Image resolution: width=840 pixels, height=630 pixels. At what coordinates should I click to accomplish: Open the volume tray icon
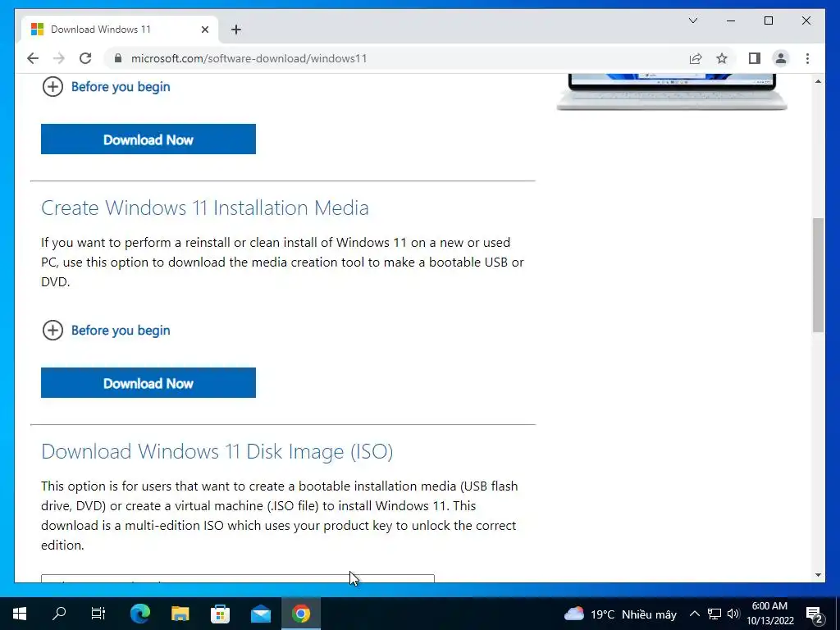733,614
